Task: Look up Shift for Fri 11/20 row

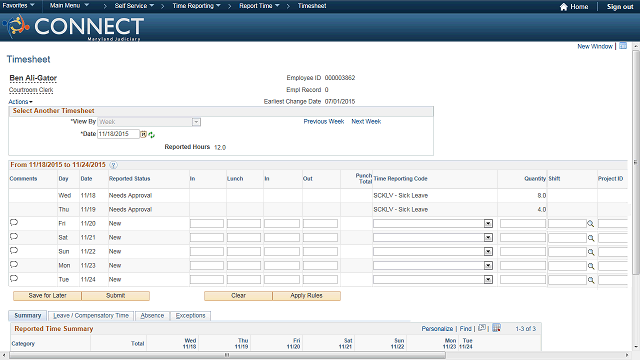Action: coord(591,224)
